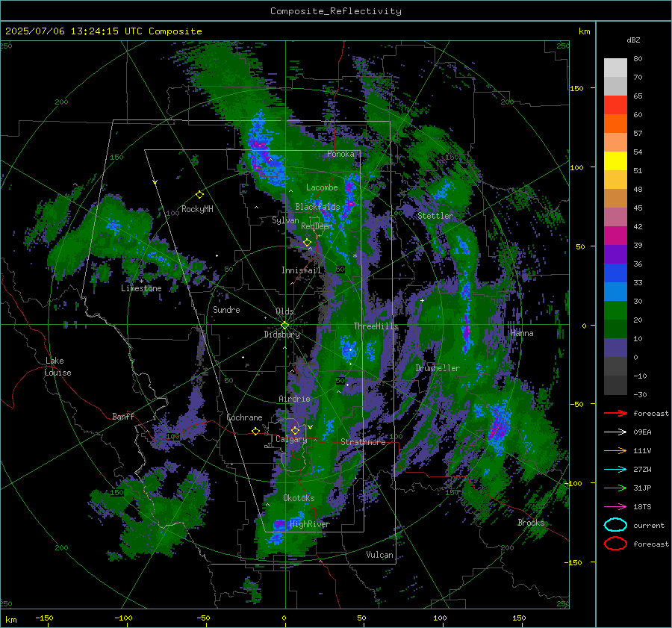Click the Didsbury city label
The height and width of the screenshot is (628, 672).
tap(281, 335)
